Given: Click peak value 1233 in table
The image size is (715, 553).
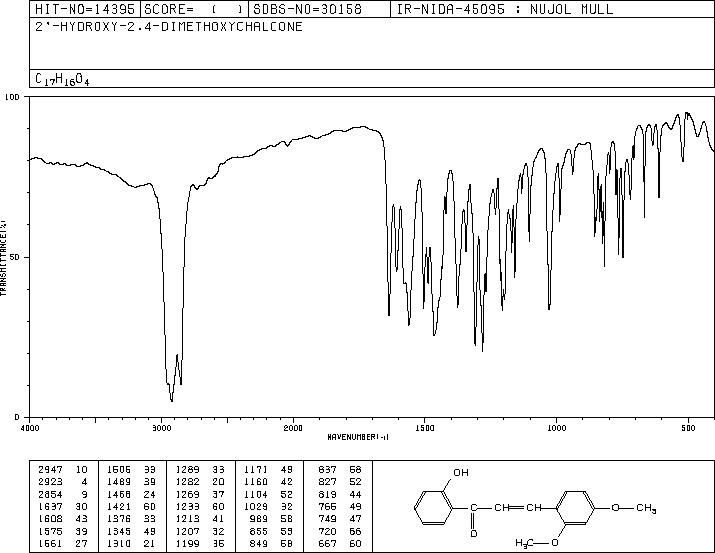Looking at the screenshot, I should pyautogui.click(x=187, y=506).
